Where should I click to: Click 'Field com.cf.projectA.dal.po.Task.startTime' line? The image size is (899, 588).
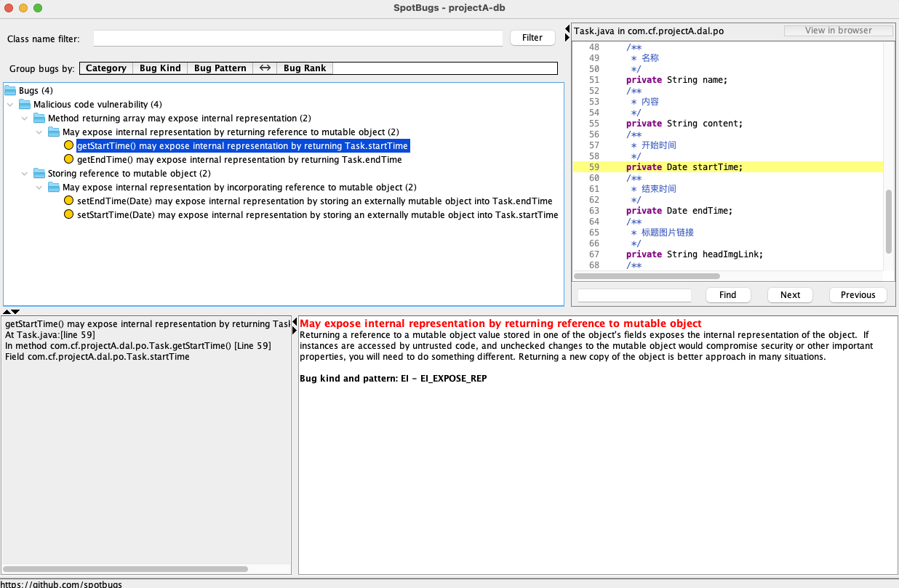(x=97, y=357)
